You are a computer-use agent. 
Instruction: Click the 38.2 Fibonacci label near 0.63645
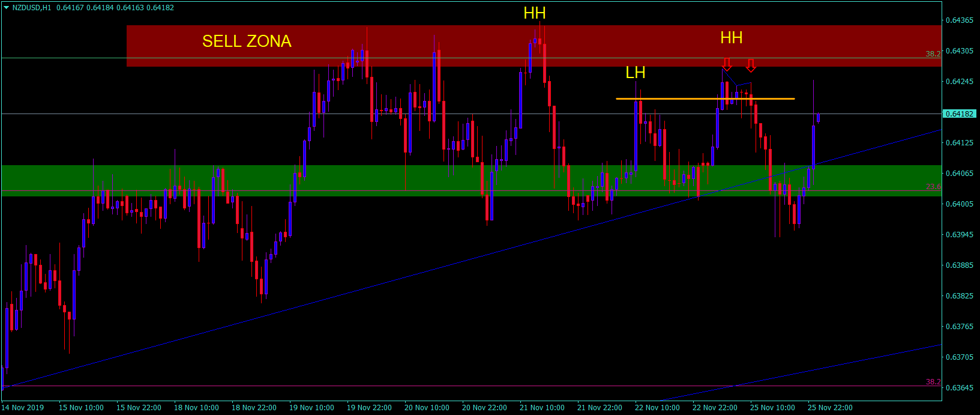pyautogui.click(x=933, y=382)
